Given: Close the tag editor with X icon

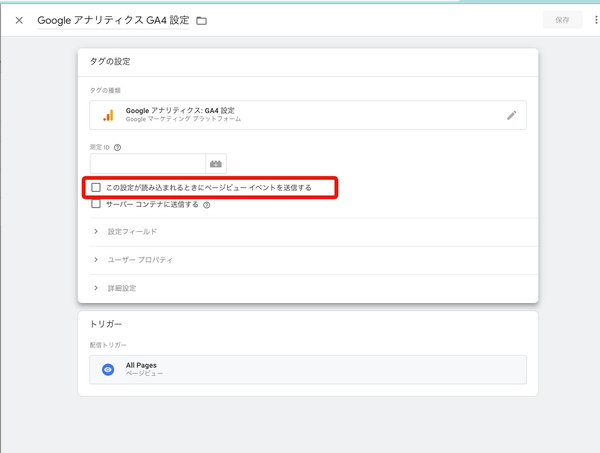Looking at the screenshot, I should coord(19,20).
